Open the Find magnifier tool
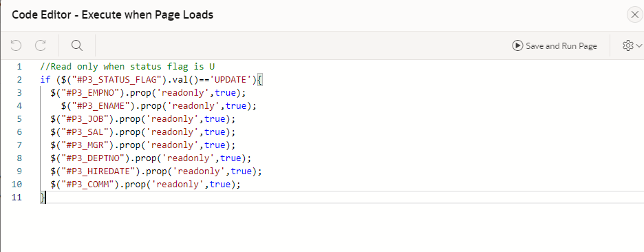The width and height of the screenshot is (644, 252). [x=77, y=45]
